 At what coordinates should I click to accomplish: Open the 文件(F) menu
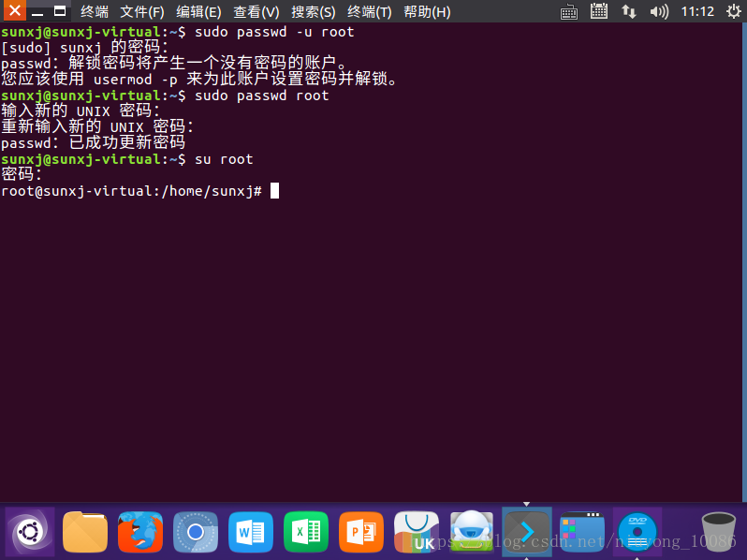click(142, 11)
